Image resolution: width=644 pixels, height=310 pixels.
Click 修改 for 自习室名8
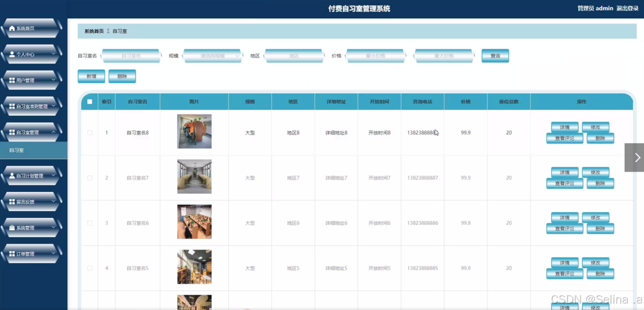595,127
